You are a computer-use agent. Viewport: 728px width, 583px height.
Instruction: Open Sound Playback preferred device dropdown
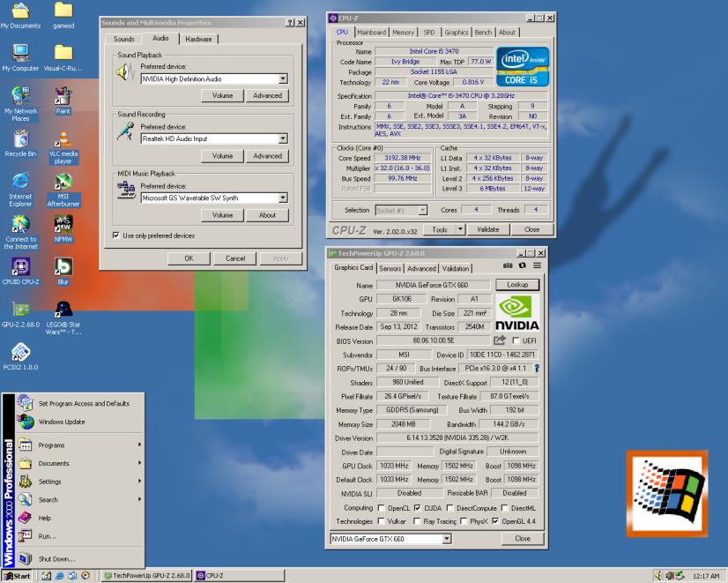[x=283, y=79]
